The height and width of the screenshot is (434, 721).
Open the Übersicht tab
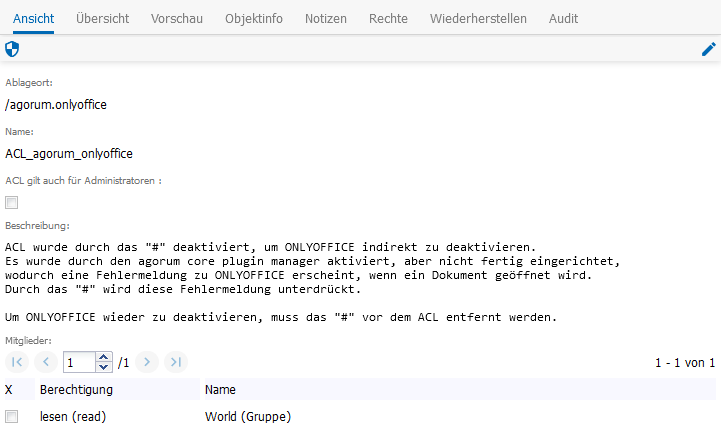103,18
